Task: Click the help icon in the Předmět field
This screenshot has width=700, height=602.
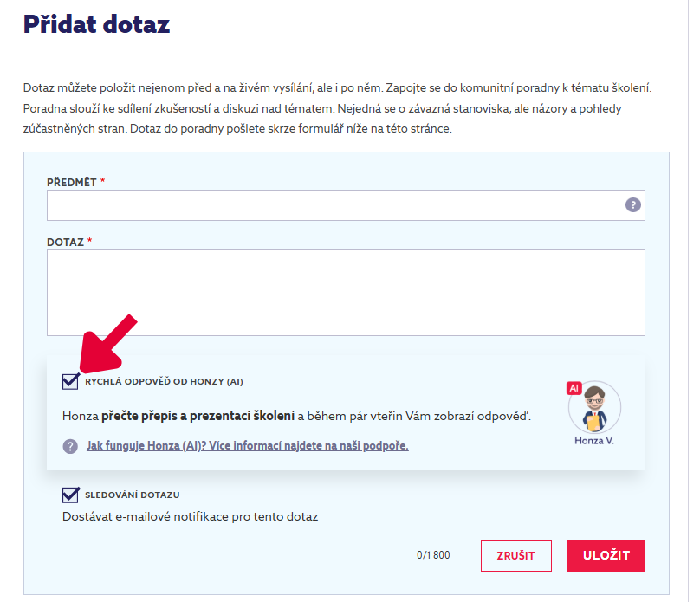Action: [633, 205]
